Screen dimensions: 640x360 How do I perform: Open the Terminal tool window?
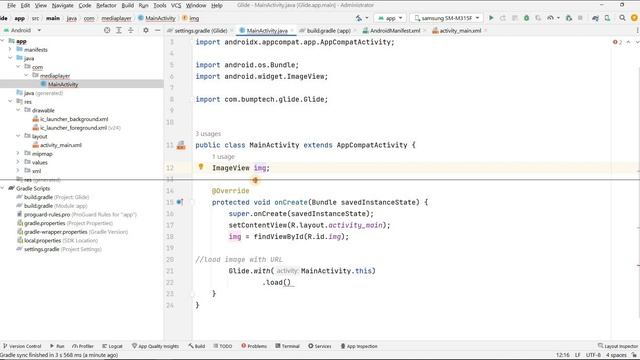[x=287, y=346]
